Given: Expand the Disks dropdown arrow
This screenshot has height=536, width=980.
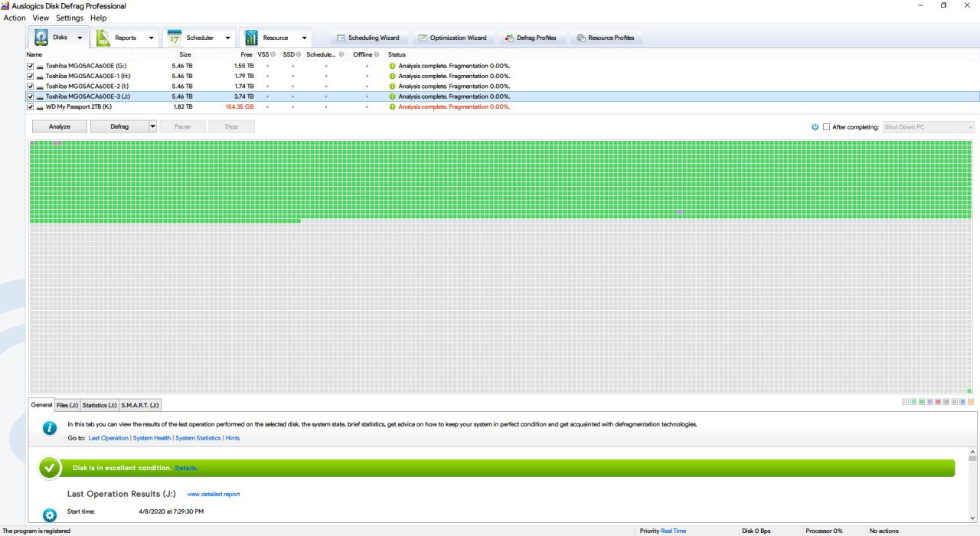Looking at the screenshot, I should coord(80,38).
